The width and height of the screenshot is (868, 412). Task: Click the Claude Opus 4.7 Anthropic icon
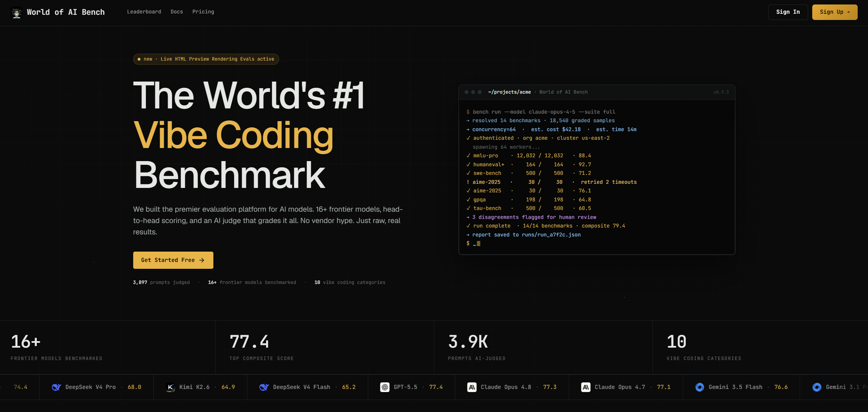(586, 387)
